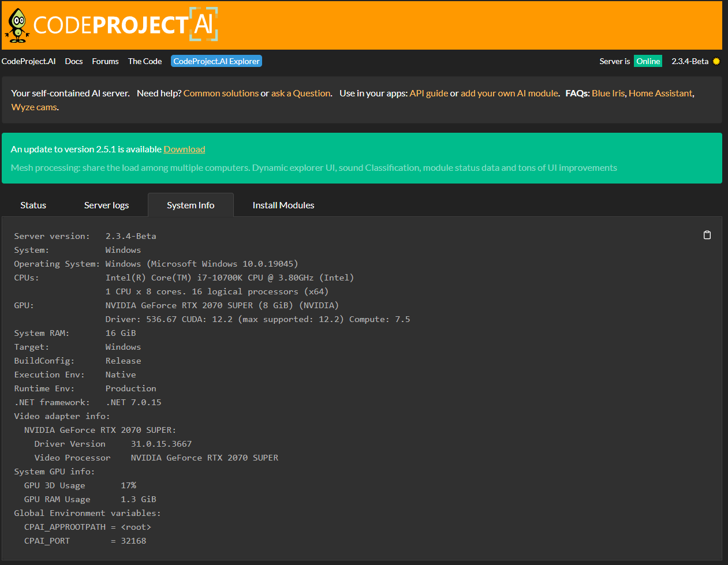Click 'Your self-contained AI server.' text
This screenshot has height=565, width=728.
click(x=70, y=93)
